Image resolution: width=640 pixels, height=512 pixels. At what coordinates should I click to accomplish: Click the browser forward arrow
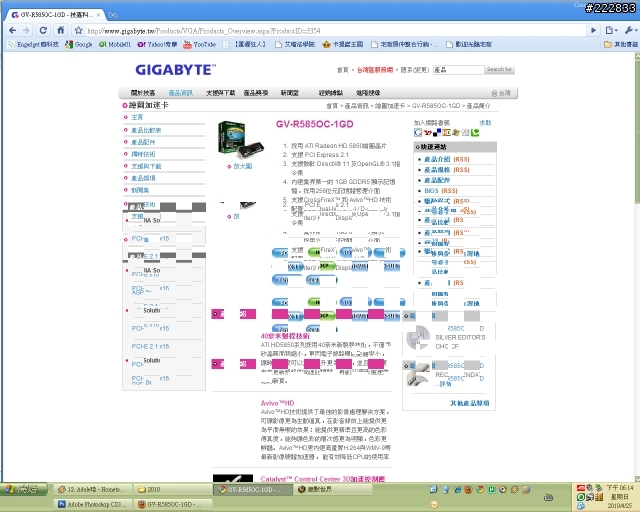point(26,30)
